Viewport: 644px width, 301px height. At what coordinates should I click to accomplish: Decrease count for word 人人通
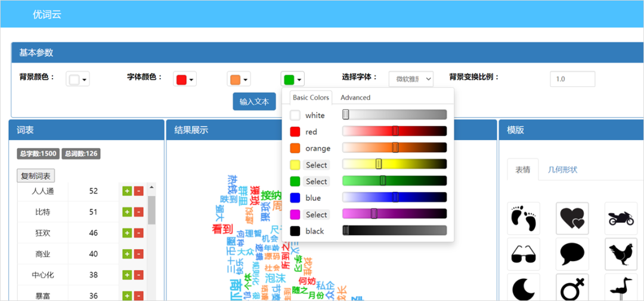(x=139, y=191)
